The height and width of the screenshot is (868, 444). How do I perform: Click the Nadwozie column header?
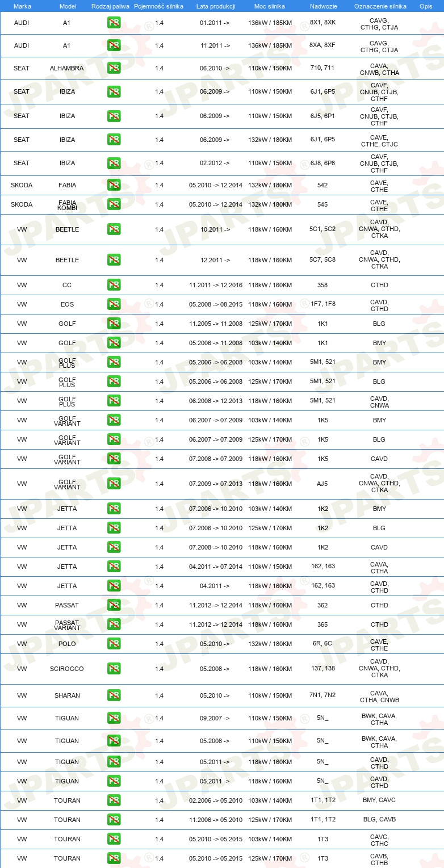click(323, 6)
